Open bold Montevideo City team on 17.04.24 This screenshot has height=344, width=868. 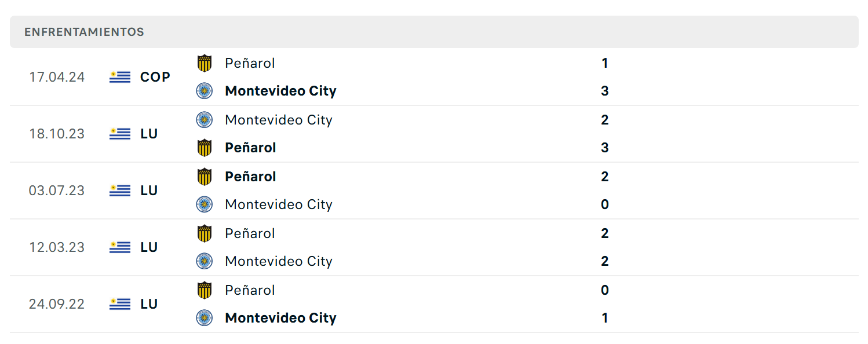tap(280, 91)
